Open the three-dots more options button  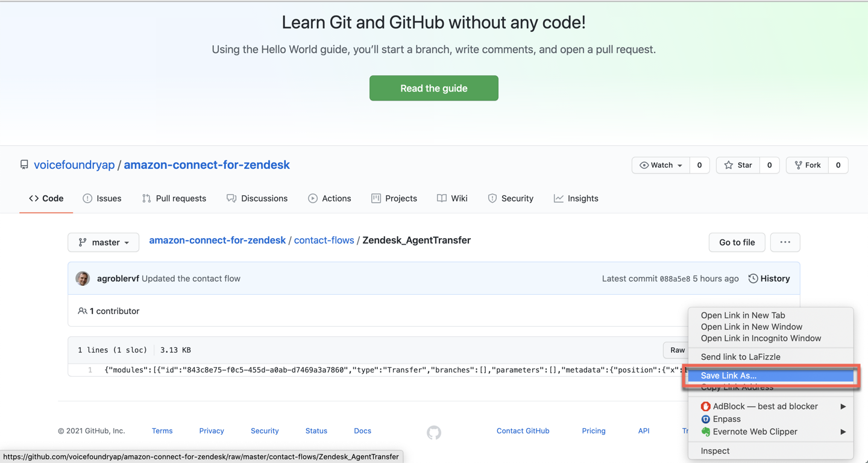click(x=785, y=242)
